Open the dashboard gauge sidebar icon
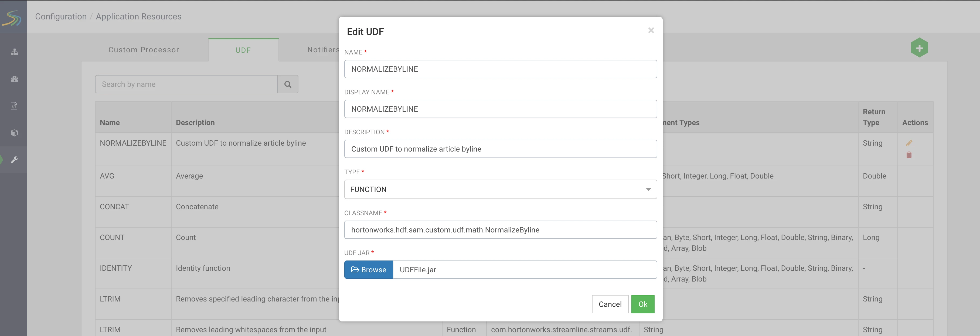This screenshot has height=336, width=980. 15,79
